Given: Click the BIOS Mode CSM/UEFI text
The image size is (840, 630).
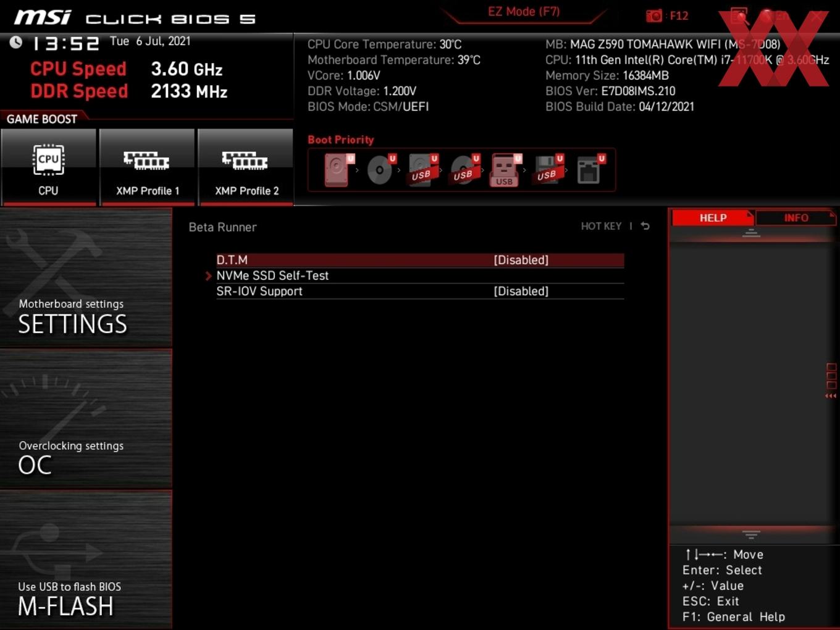Looking at the screenshot, I should tap(368, 106).
